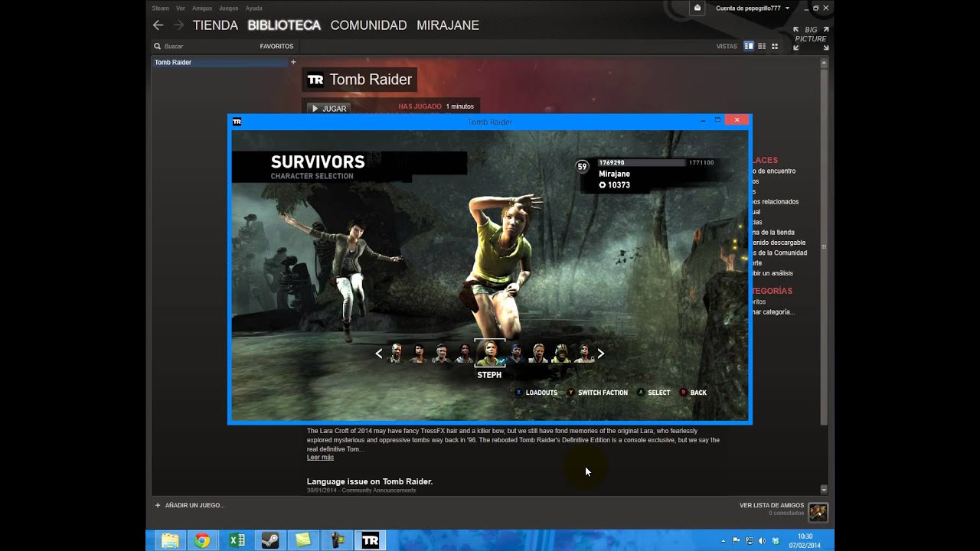The height and width of the screenshot is (551, 980).
Task: Open File Explorer from taskbar
Action: pos(170,540)
